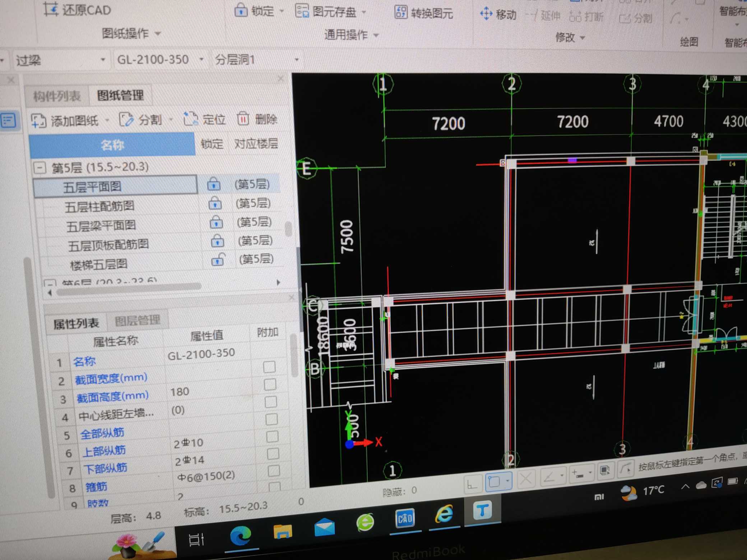Switch to the 构件列表 tab
The width and height of the screenshot is (747, 560).
tap(56, 96)
